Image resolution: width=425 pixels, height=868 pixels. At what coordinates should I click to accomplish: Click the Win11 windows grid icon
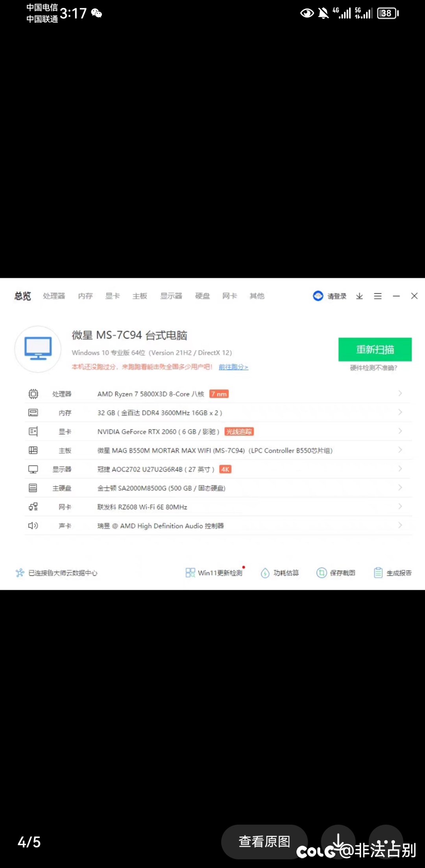click(190, 573)
